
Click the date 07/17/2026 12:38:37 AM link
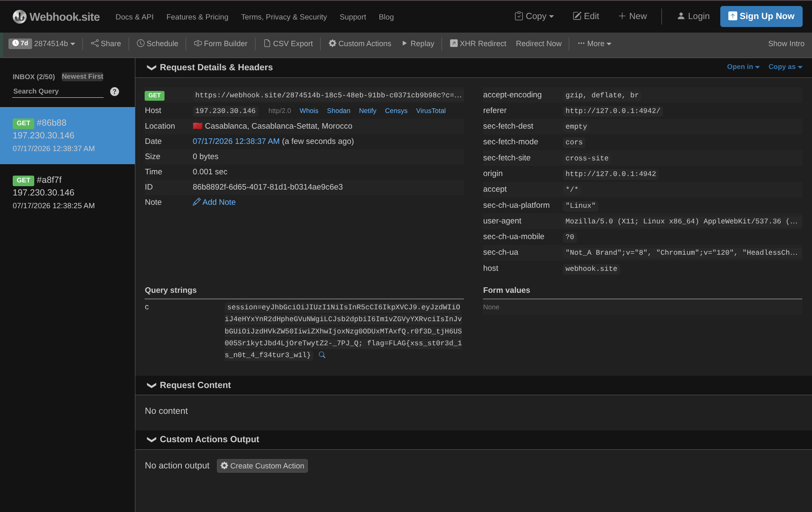236,141
